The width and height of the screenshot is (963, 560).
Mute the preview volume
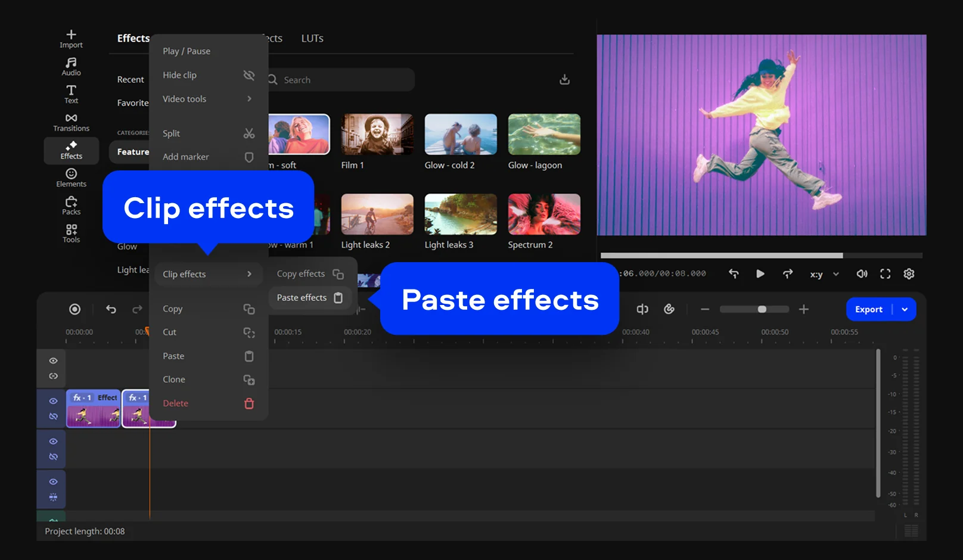point(862,274)
